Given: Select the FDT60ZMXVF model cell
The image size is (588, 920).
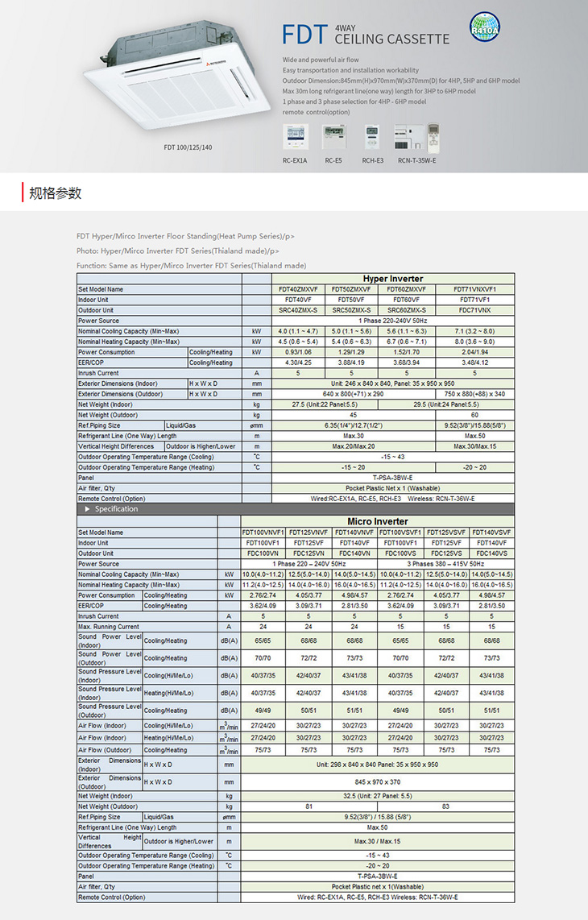Looking at the screenshot, I should coord(406,289).
